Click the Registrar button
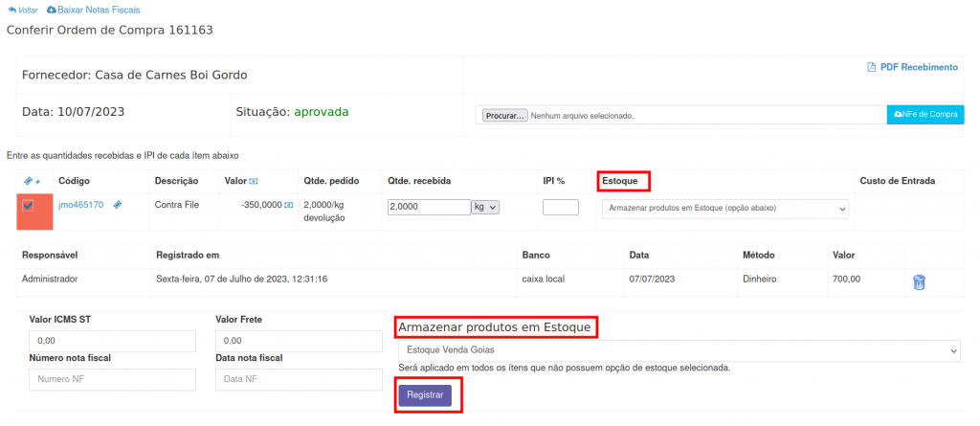Image resolution: width=980 pixels, height=426 pixels. (x=424, y=394)
